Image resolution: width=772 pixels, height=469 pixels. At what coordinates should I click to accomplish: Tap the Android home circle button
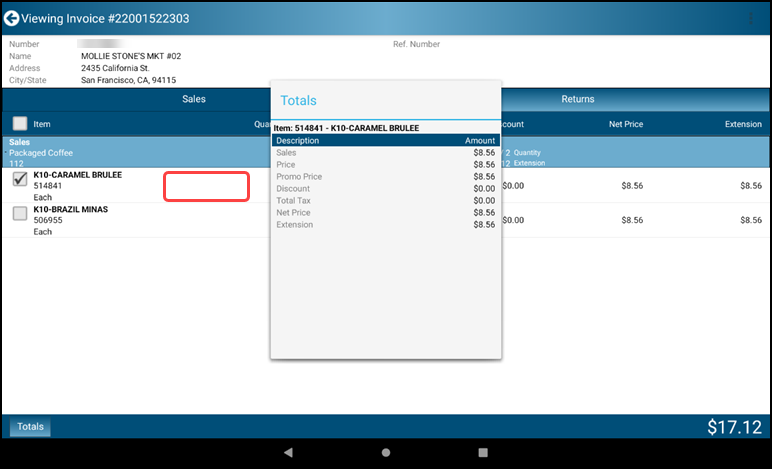tap(386, 452)
